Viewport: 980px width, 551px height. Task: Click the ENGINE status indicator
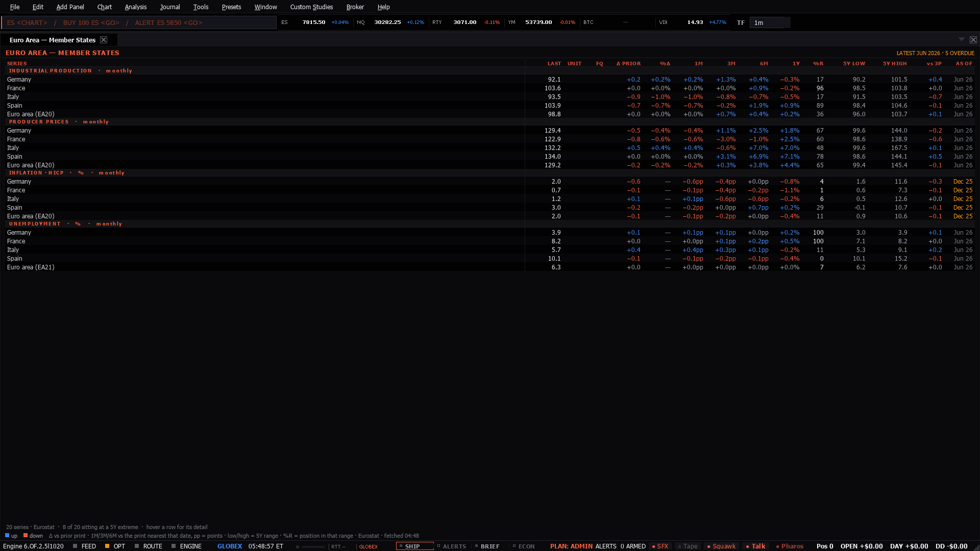pyautogui.click(x=186, y=546)
